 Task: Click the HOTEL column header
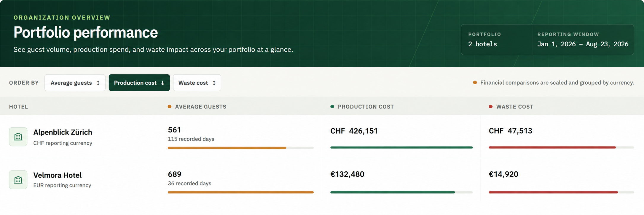(x=18, y=107)
